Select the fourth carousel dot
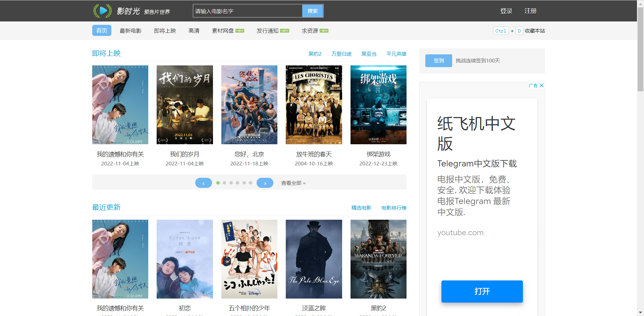This screenshot has width=644, height=316. (x=237, y=183)
